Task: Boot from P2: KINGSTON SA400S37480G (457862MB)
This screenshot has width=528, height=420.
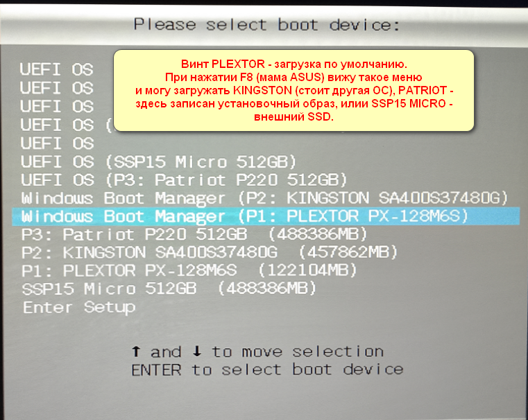Action: [210, 252]
